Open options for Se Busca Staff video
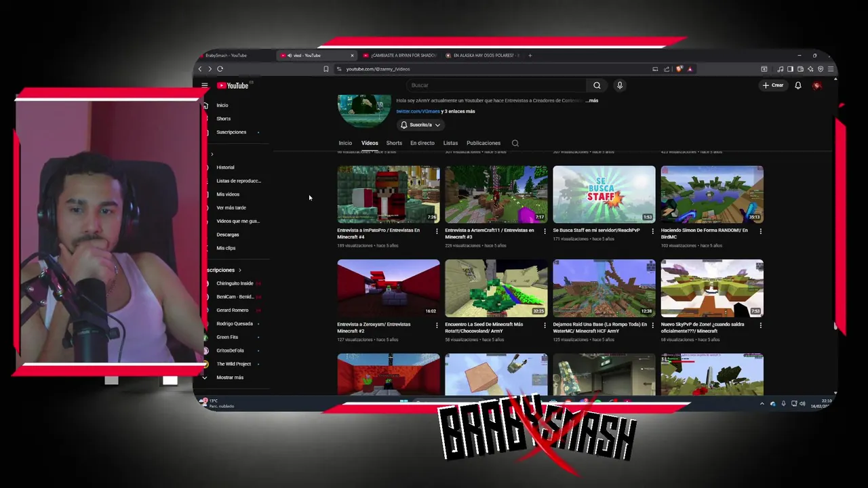 click(652, 231)
